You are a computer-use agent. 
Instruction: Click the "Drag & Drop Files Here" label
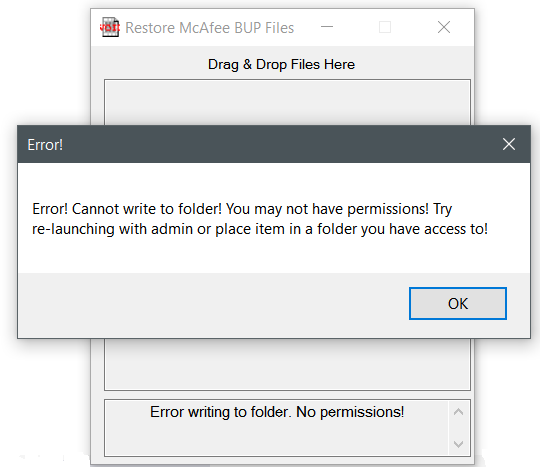click(281, 64)
